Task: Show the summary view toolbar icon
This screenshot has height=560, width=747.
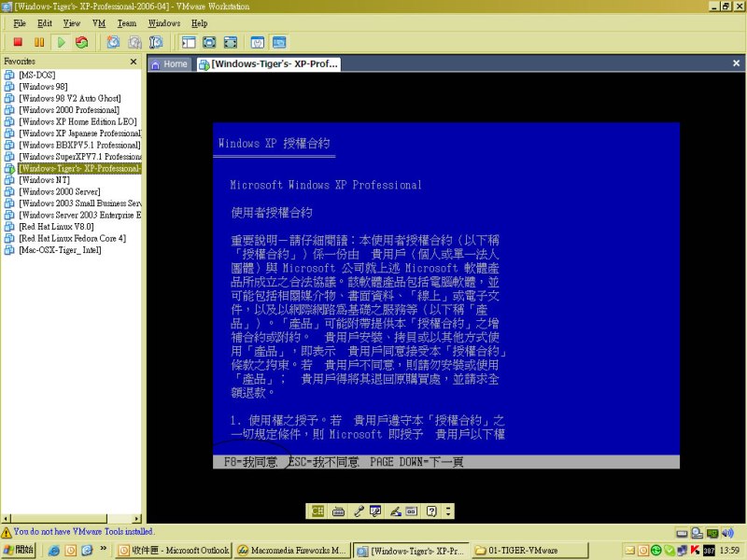Action: point(258,42)
